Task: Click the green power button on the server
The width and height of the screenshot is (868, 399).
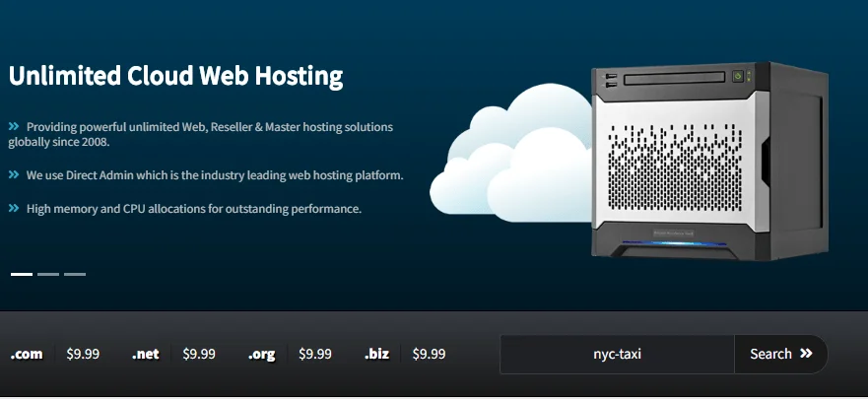Action: (735, 76)
